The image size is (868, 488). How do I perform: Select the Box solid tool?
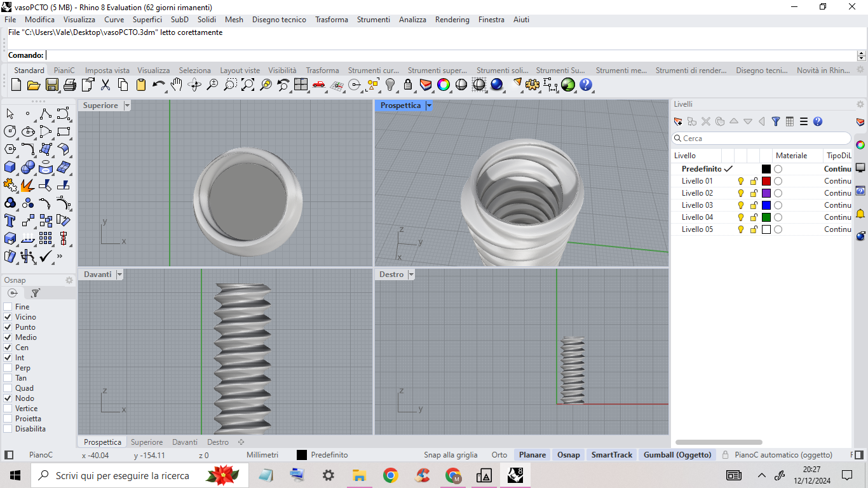pos(10,167)
